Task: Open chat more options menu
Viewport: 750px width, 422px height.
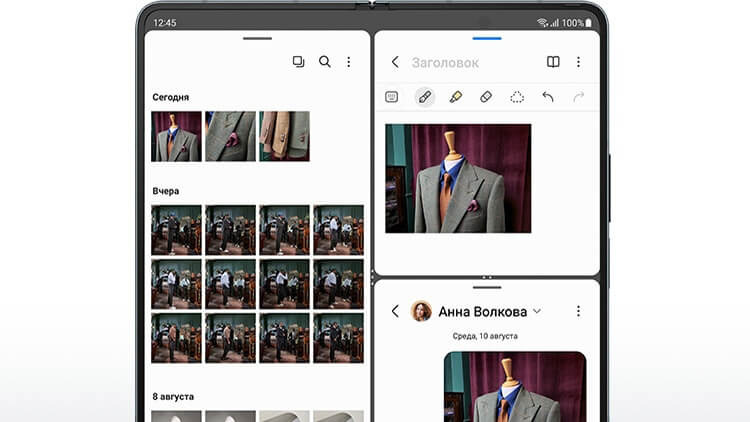Action: (x=578, y=311)
